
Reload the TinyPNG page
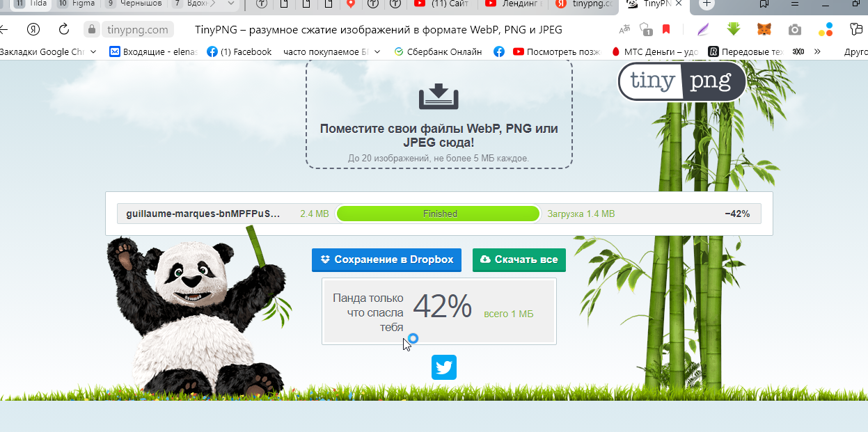pos(64,29)
